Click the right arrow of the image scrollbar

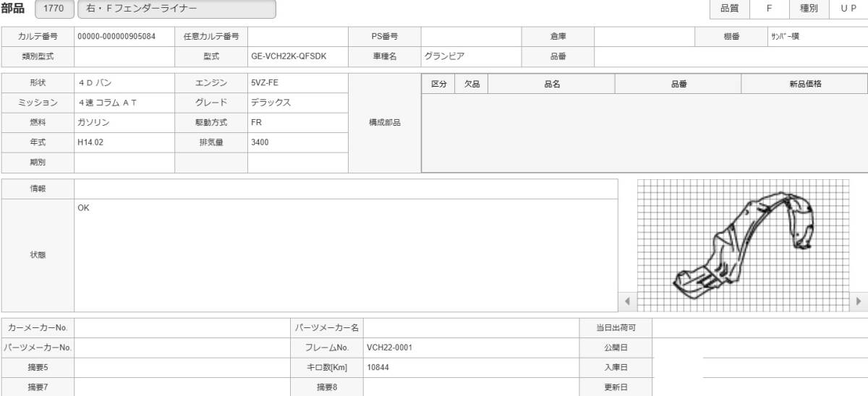(x=859, y=301)
